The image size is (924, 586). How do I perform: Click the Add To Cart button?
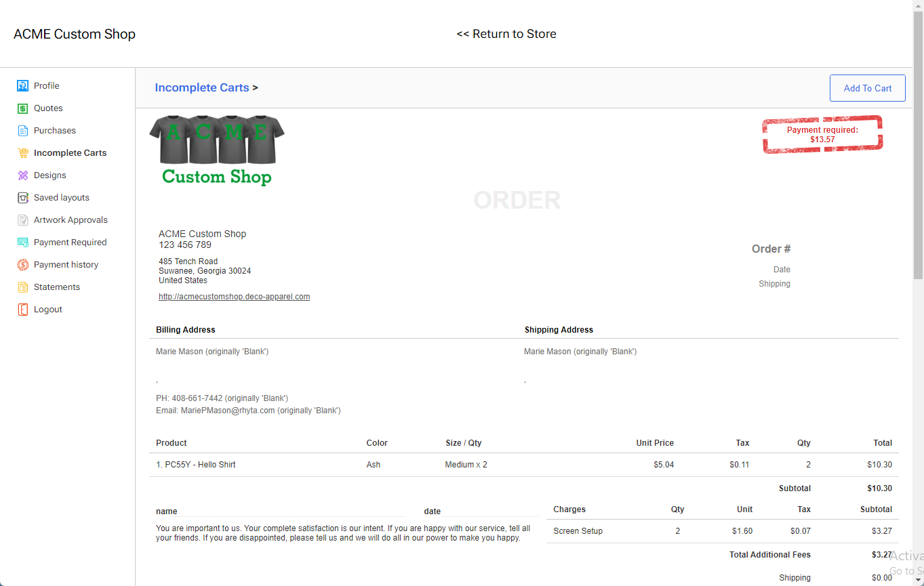point(867,88)
